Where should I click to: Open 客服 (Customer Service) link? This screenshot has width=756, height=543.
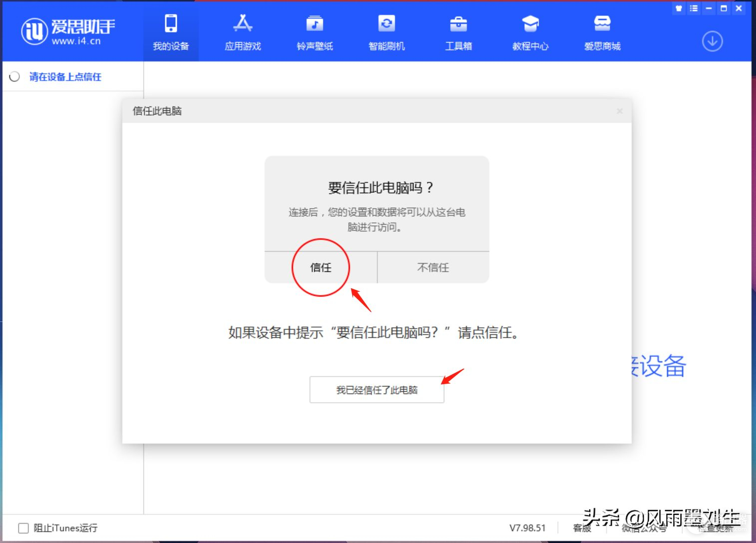tap(582, 528)
